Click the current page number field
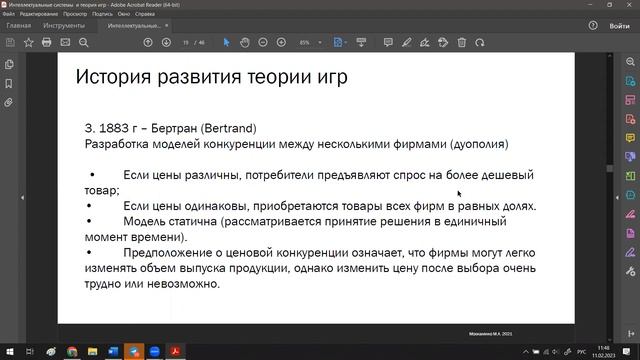This screenshot has width=640, height=360. coord(186,42)
